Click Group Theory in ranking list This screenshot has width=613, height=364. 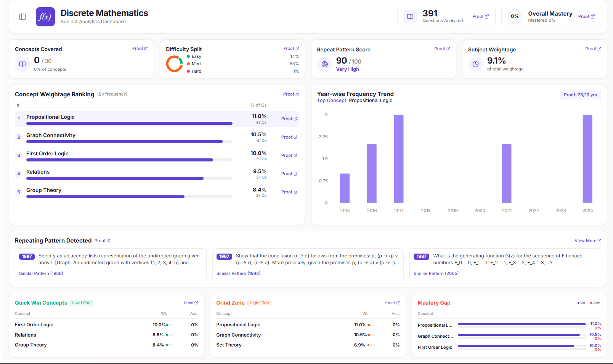[44, 190]
